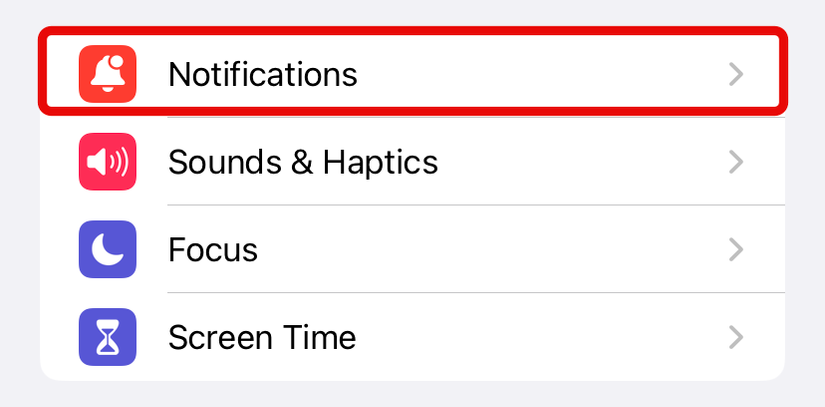Image resolution: width=825 pixels, height=407 pixels.
Task: Click blank area of Sounds & Haptics row
Action: pyautogui.click(x=580, y=162)
